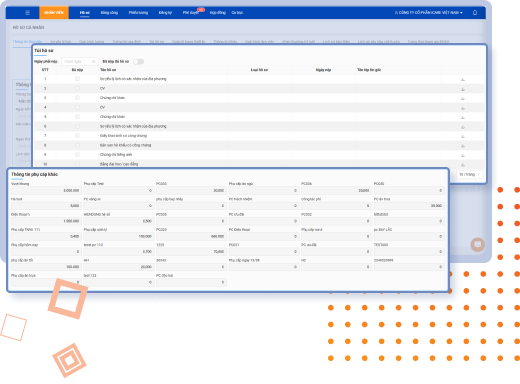Viewport: 520px width, 384px height.
Task: Click the Phụ cấp Test input field
Action: 118,190
